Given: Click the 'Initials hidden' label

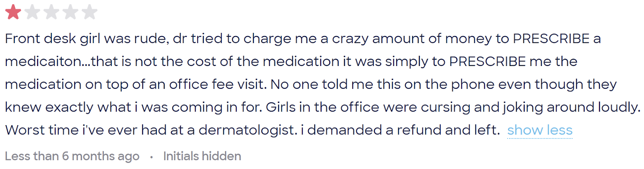Looking at the screenshot, I should tap(202, 156).
